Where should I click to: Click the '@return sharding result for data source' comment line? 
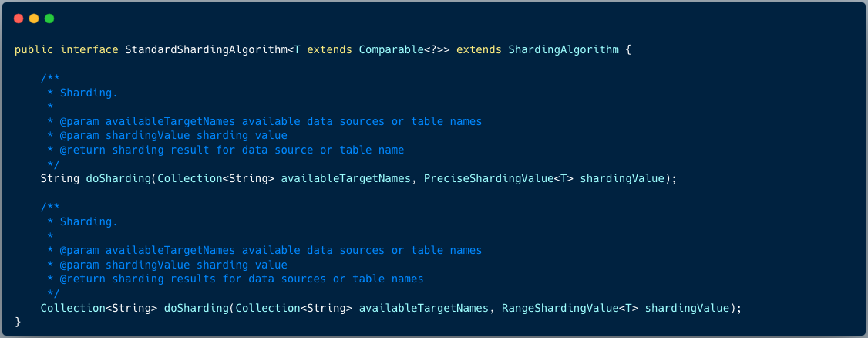coord(225,150)
